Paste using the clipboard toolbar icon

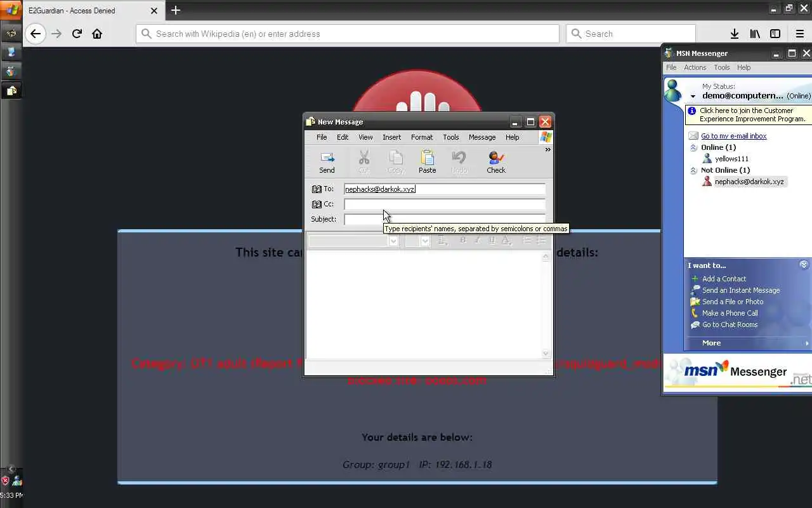pyautogui.click(x=428, y=162)
